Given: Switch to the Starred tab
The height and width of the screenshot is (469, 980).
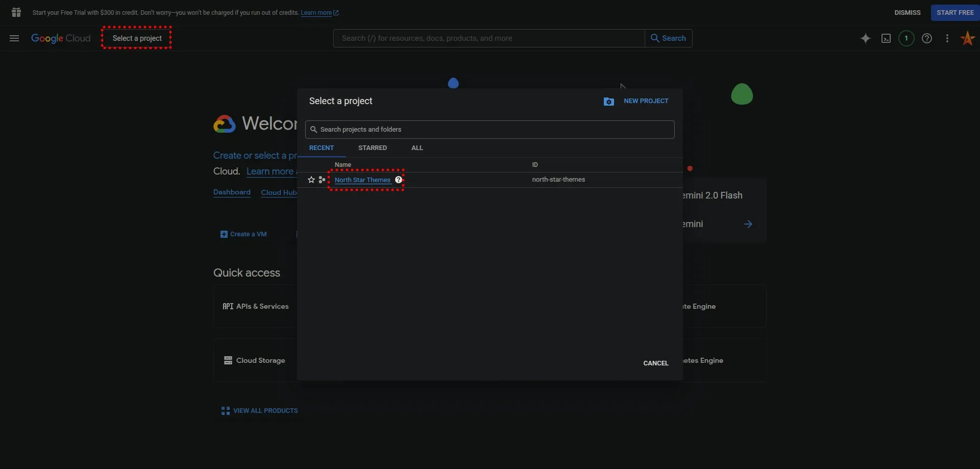Looking at the screenshot, I should 373,148.
